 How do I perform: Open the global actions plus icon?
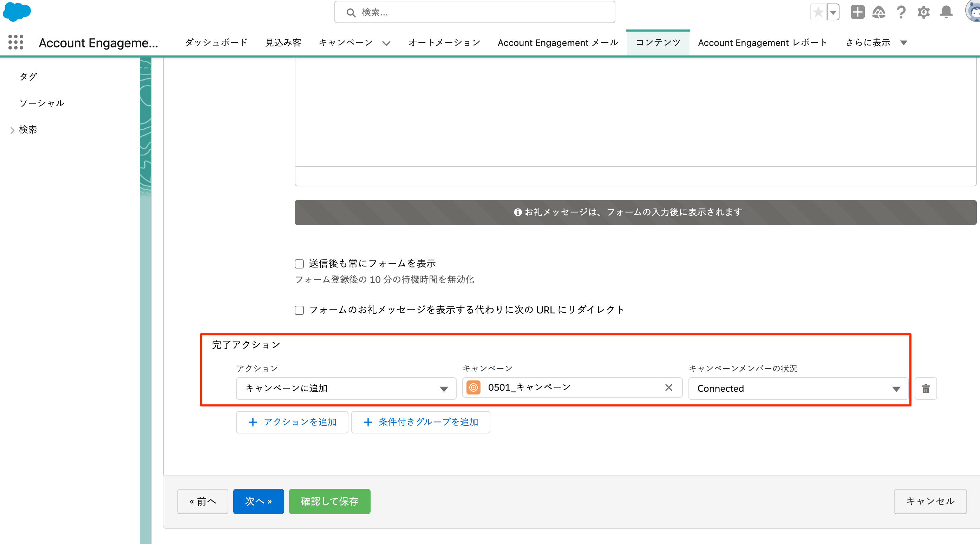[x=857, y=12]
